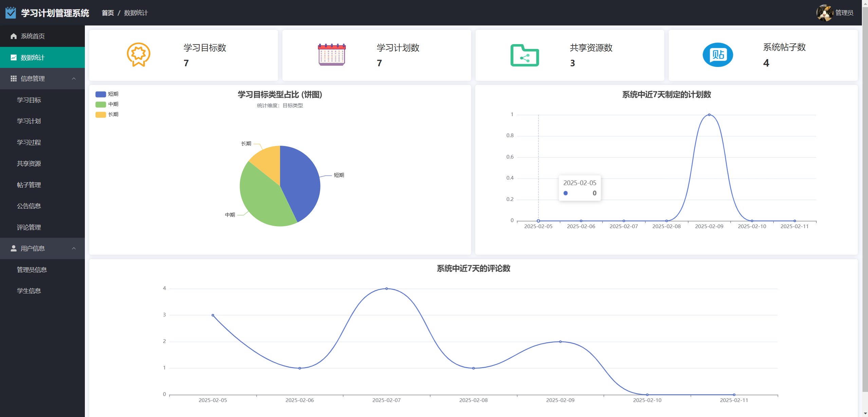Screen dimensions: 868x417
Task: Click the person icon beside 用户信息
Action: (14, 248)
